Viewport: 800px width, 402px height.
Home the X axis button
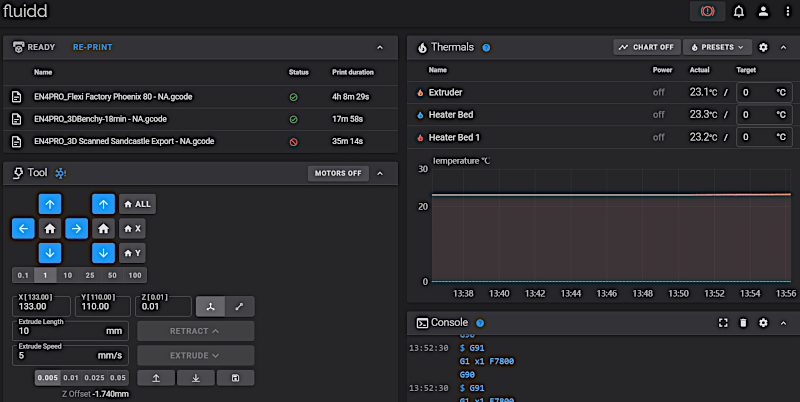pos(133,229)
